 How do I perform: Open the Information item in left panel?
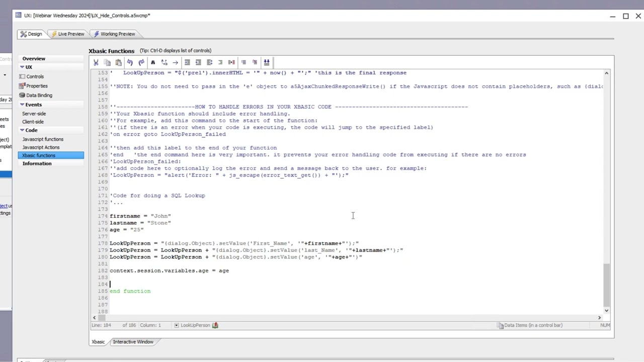pyautogui.click(x=37, y=163)
